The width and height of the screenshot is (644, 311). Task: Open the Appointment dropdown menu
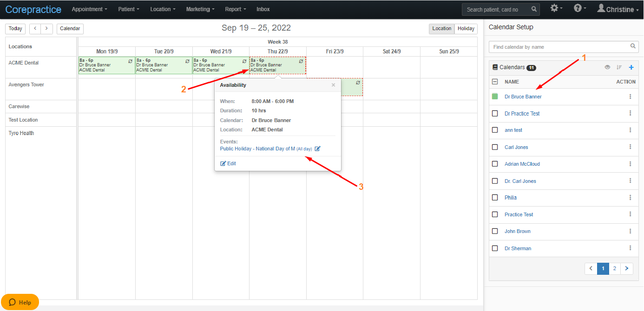pos(89,9)
